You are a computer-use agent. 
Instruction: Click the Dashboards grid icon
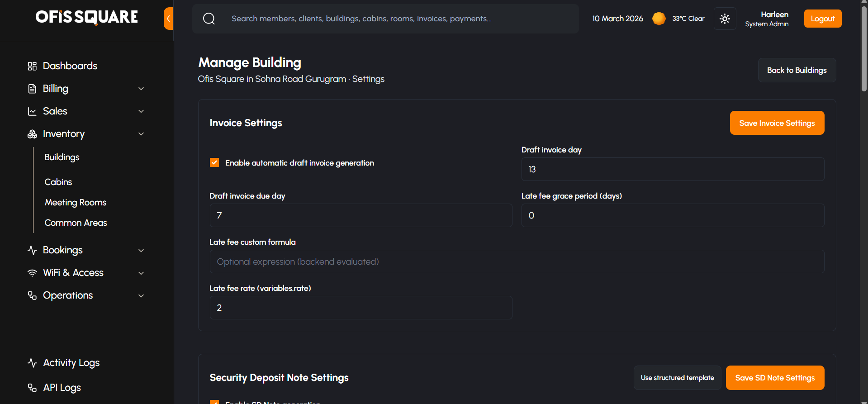32,66
